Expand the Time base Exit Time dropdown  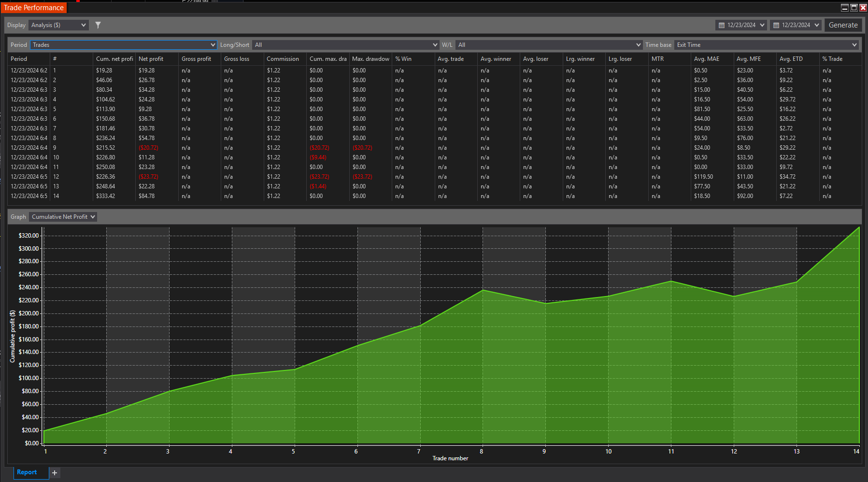click(766, 45)
